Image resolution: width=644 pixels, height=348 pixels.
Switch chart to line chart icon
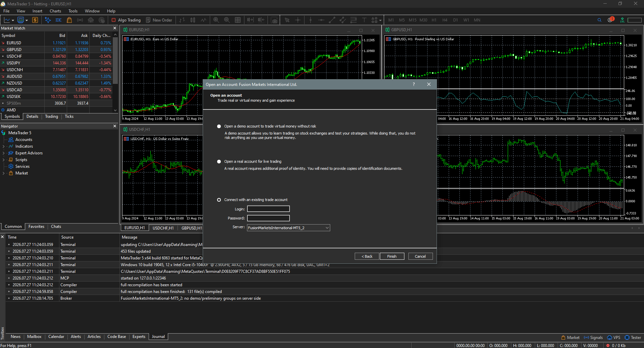(203, 20)
